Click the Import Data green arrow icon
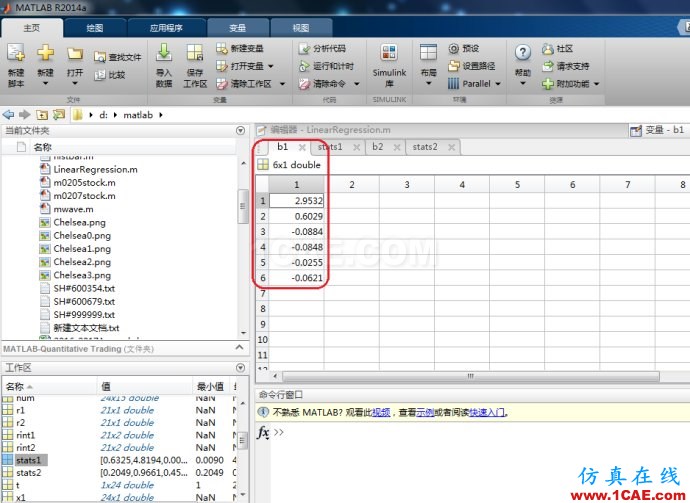 click(164, 52)
